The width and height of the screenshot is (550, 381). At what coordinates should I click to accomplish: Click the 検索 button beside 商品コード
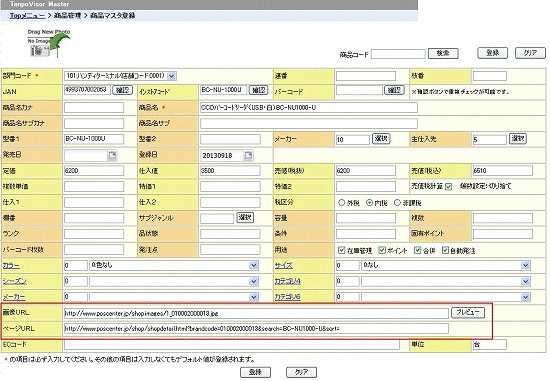click(x=443, y=53)
